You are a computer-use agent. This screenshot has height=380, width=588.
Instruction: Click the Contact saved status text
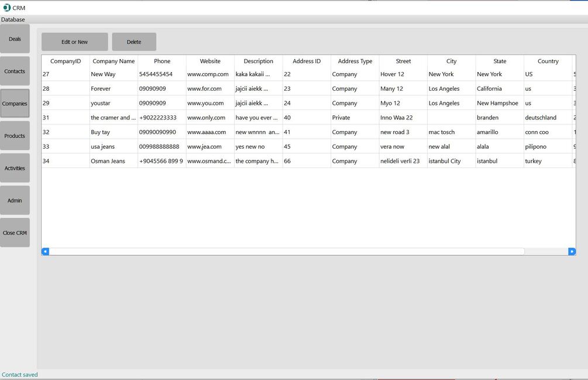[19, 374]
